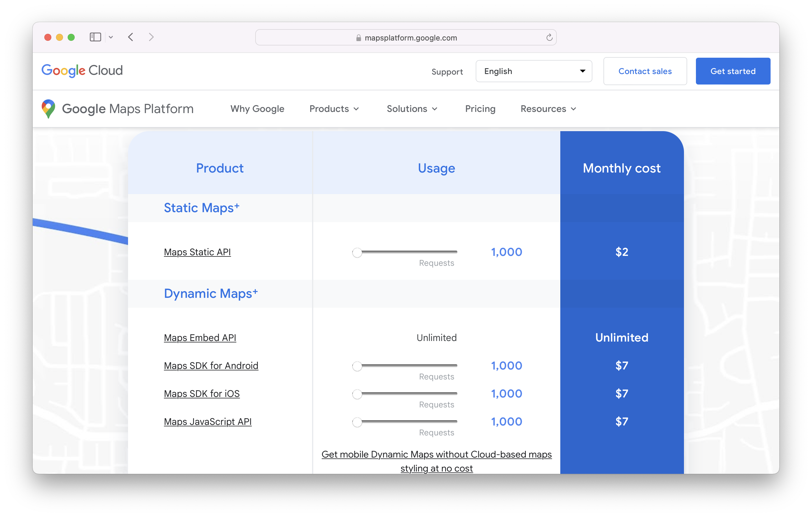Toggle the Safari sidebar icon

[95, 37]
